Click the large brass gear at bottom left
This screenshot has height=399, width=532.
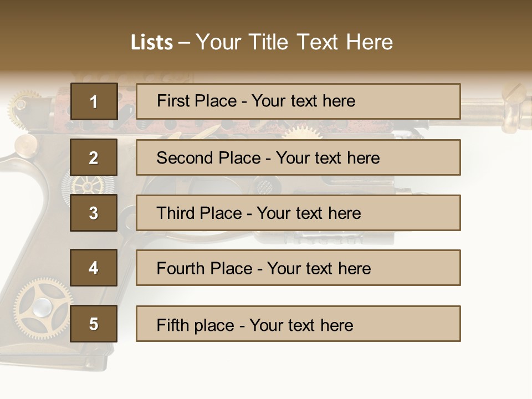42,308
